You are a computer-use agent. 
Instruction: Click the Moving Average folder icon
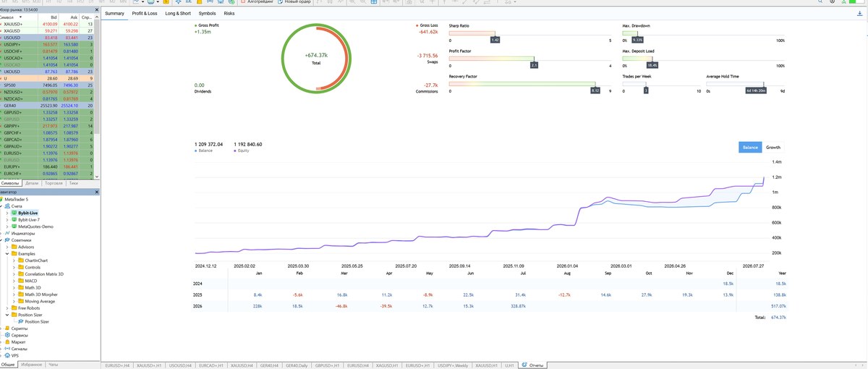tap(21, 301)
